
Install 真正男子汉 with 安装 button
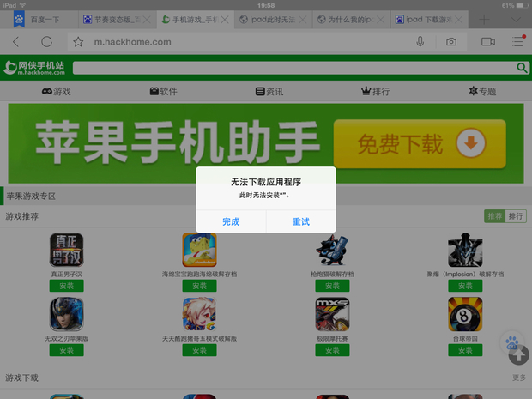point(67,286)
